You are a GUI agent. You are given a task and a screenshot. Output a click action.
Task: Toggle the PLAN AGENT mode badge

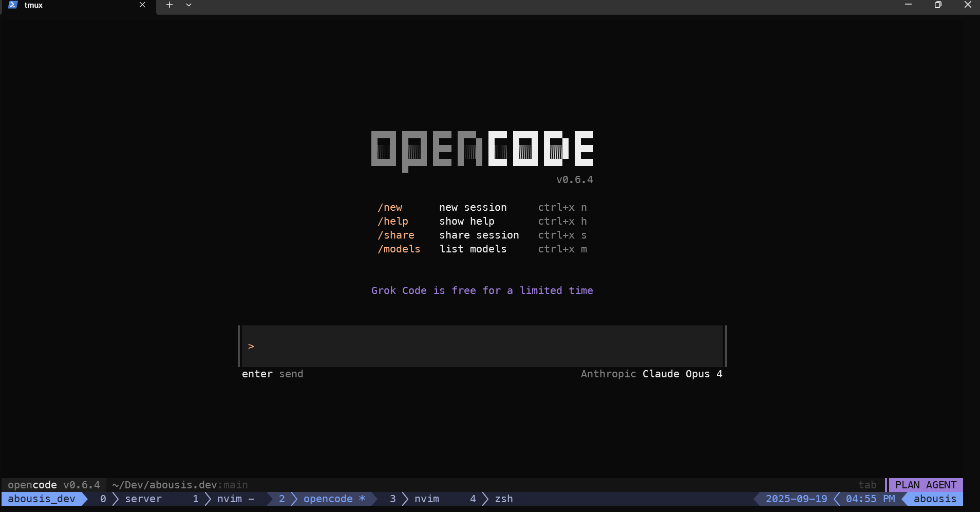tap(926, 485)
